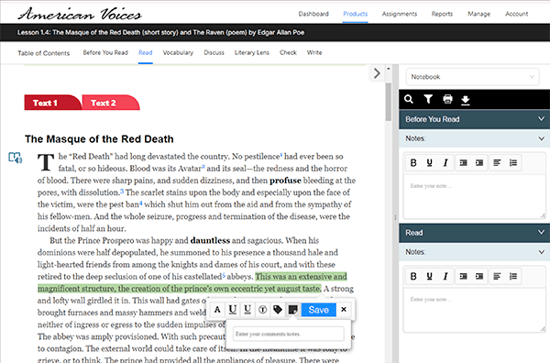Image resolution: width=550 pixels, height=363 pixels.
Task: Click the vocabulary word 'dauntless'
Action: tap(210, 241)
